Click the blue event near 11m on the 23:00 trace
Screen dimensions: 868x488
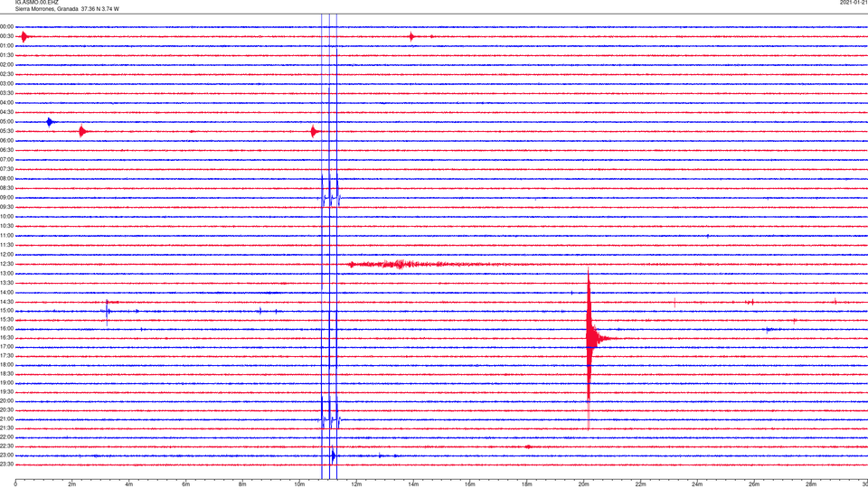point(334,455)
